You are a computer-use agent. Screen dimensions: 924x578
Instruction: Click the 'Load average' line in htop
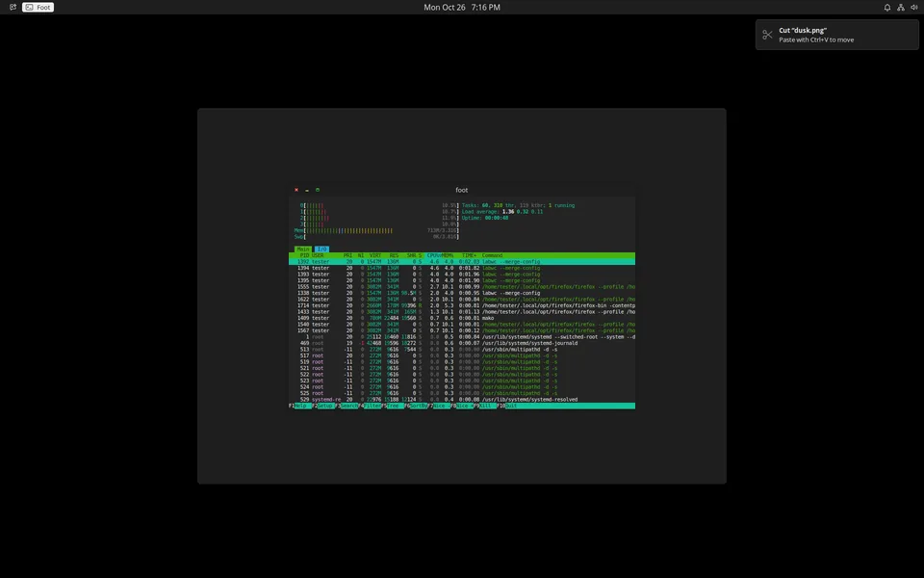[x=502, y=212]
